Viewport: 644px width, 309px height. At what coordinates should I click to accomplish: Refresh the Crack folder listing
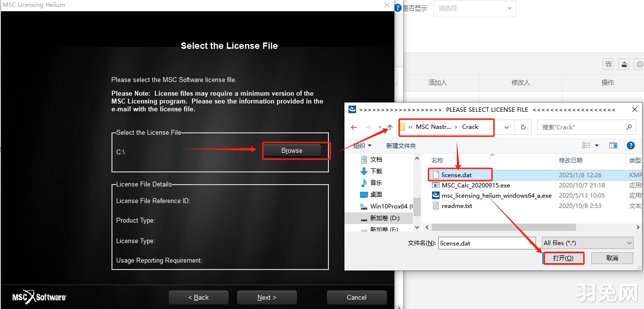[x=523, y=127]
